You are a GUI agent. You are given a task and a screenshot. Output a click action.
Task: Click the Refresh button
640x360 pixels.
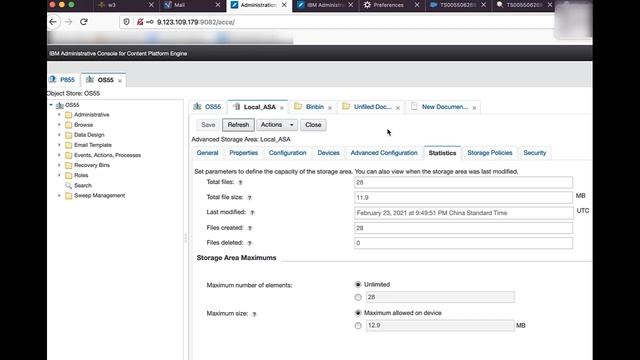point(238,125)
